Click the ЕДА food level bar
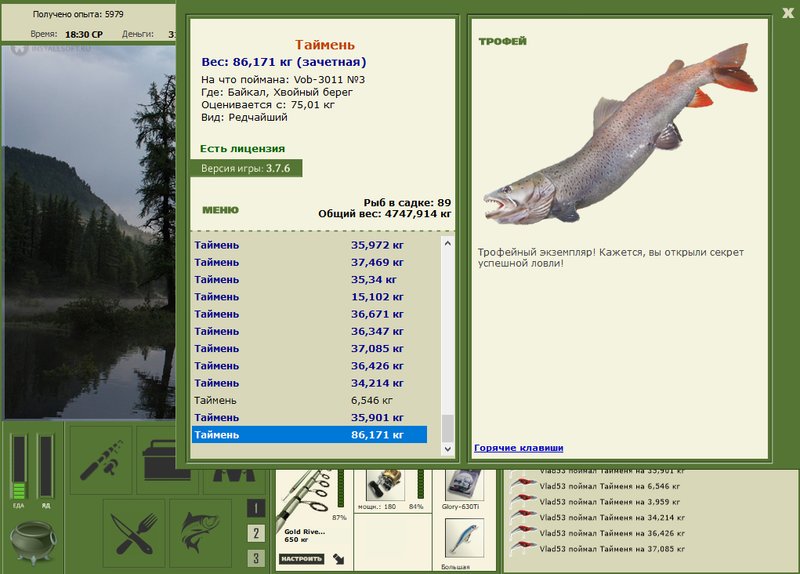The image size is (800, 574). (19, 467)
